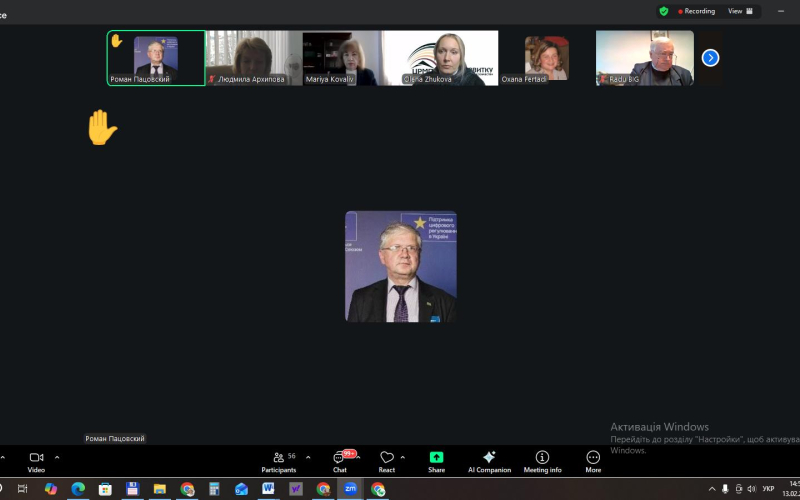This screenshot has width=800, height=500.
Task: Click the Recording indicator
Action: tap(697, 11)
